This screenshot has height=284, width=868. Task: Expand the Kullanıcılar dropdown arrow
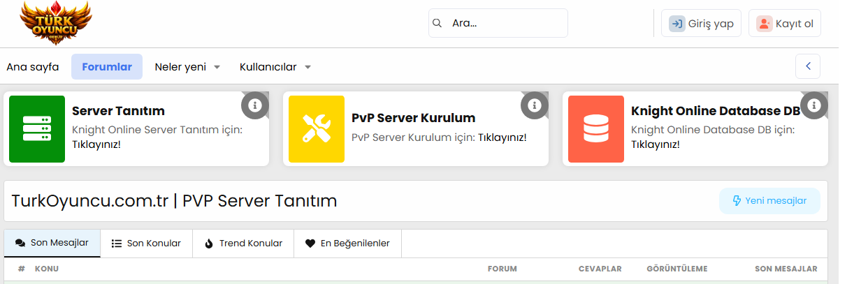coord(308,68)
